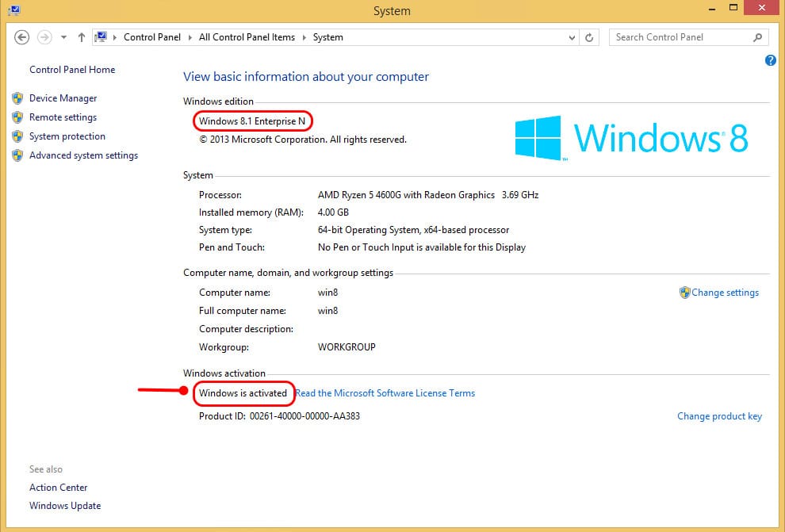Go up one level with Up arrow
785x532 pixels.
(x=81, y=37)
